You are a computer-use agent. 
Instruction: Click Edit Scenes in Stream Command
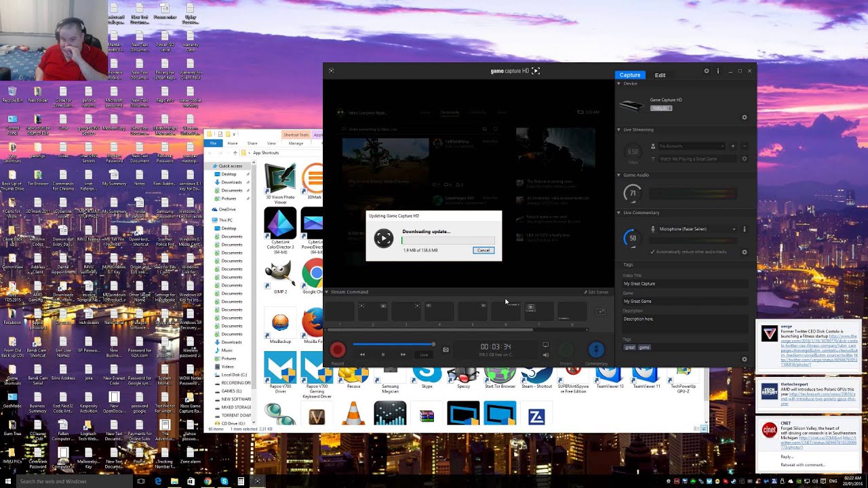(x=596, y=292)
